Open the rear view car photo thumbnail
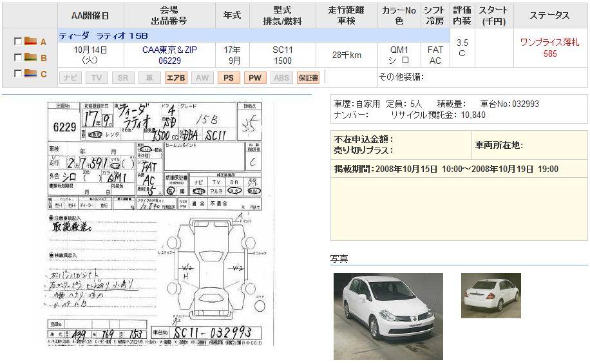The width and height of the screenshot is (590, 364). 491,296
